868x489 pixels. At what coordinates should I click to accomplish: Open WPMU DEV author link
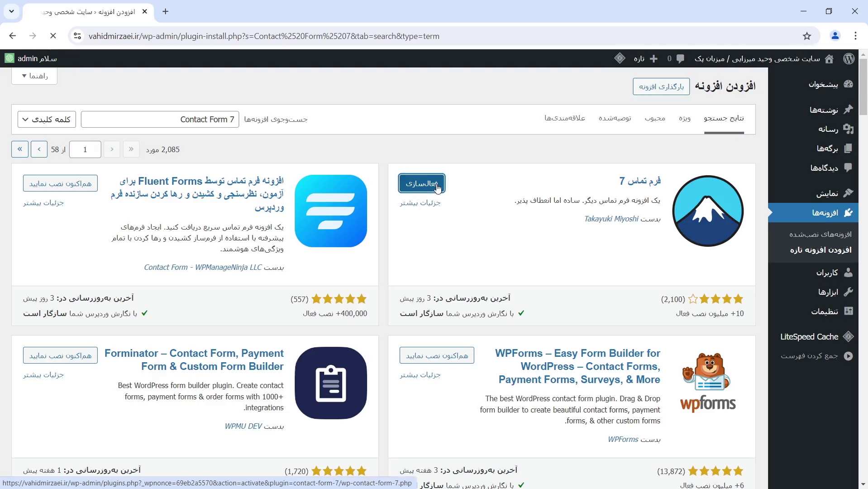tap(243, 426)
